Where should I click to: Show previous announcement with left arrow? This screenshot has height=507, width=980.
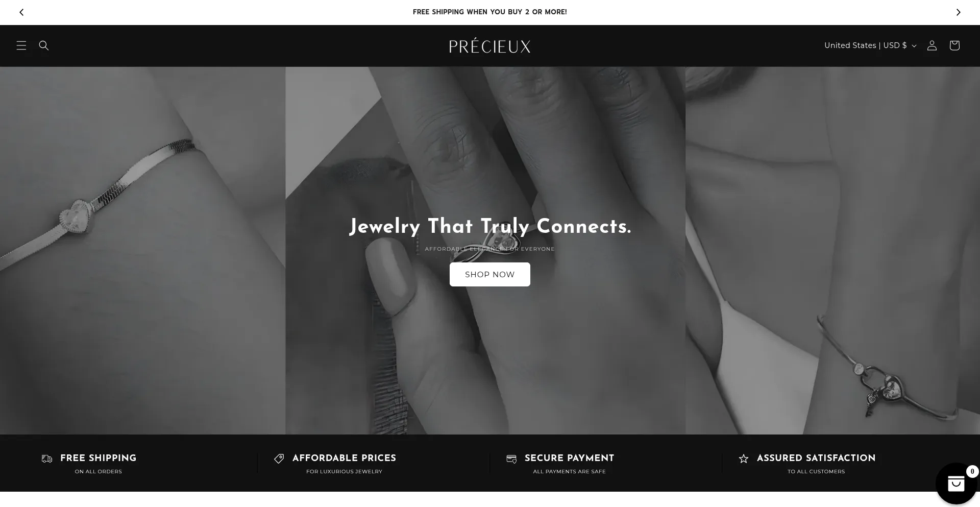tap(21, 12)
